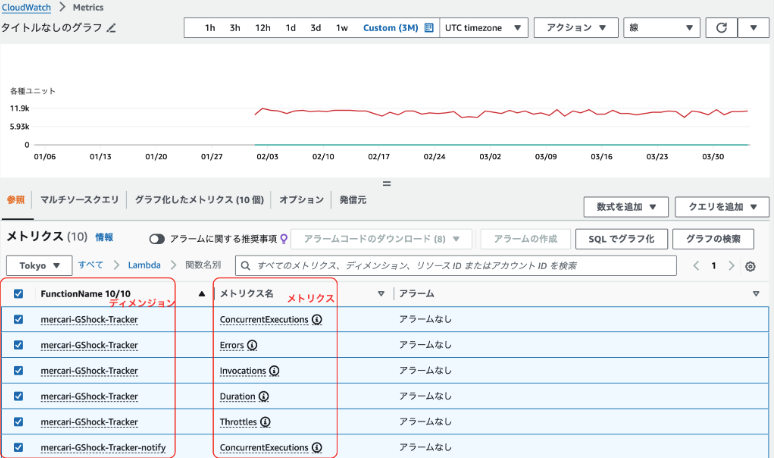Edit the graph title with pencil icon
Screen dimensions: 774x458
[x=111, y=28]
